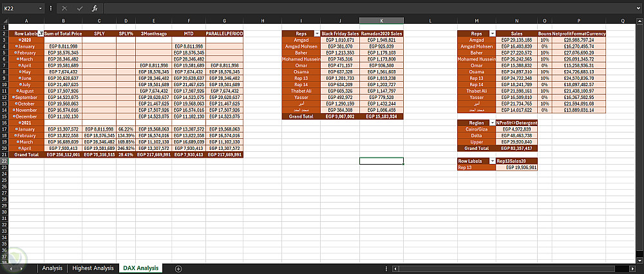Click cell showing EGP 256,112,001

(x=63, y=154)
